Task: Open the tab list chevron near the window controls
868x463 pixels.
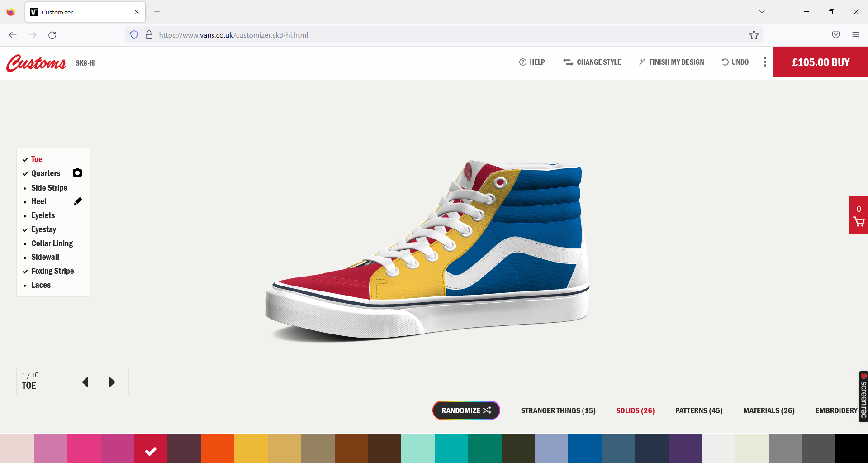Action: (x=762, y=12)
